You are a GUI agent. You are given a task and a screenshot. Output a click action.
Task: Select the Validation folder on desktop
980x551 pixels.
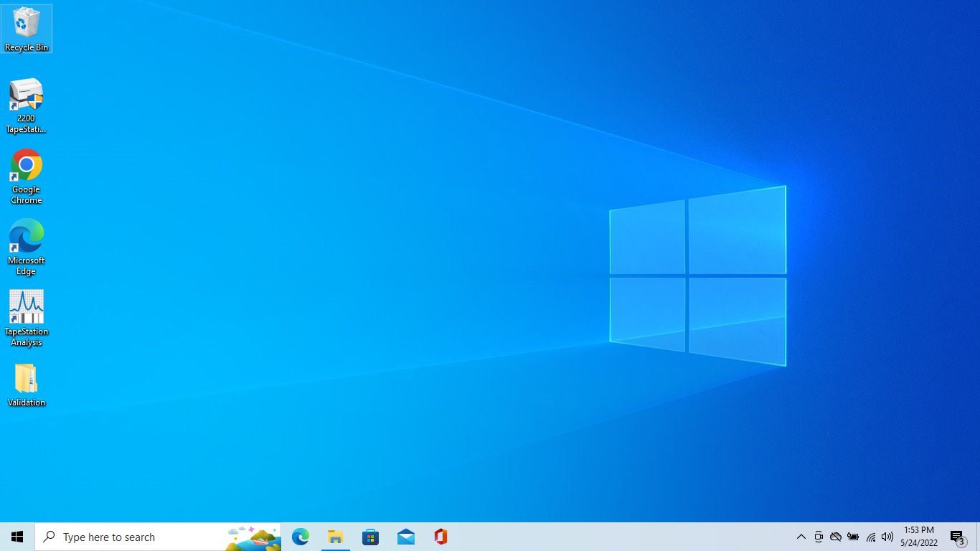pos(27,385)
